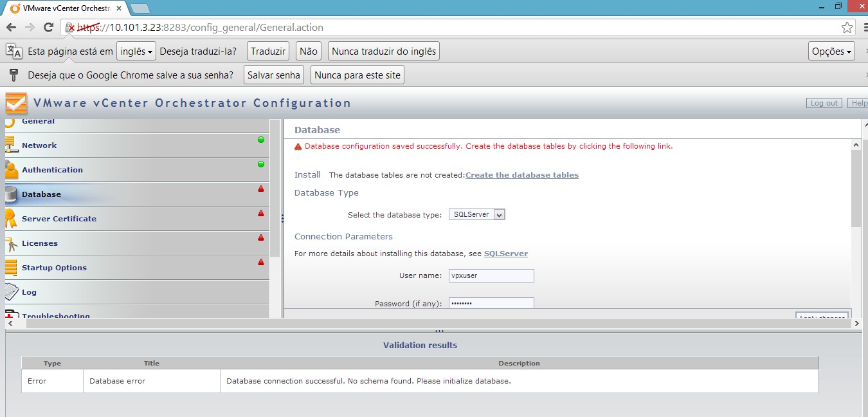
Task: Click the Database cylinder icon
Action: coord(11,194)
